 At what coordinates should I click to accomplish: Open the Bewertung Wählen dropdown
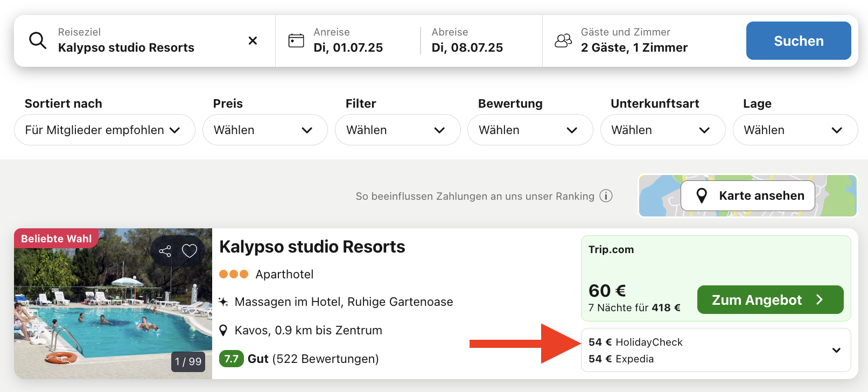pos(530,130)
